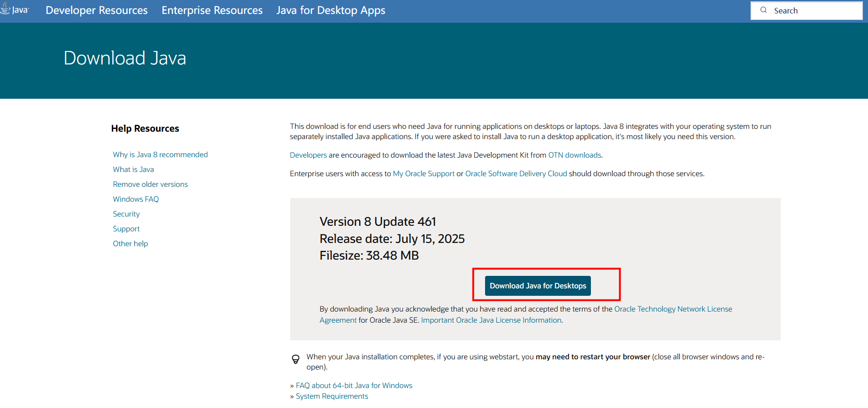Open the Developer Resources menu
This screenshot has width=868, height=408.
click(x=97, y=10)
